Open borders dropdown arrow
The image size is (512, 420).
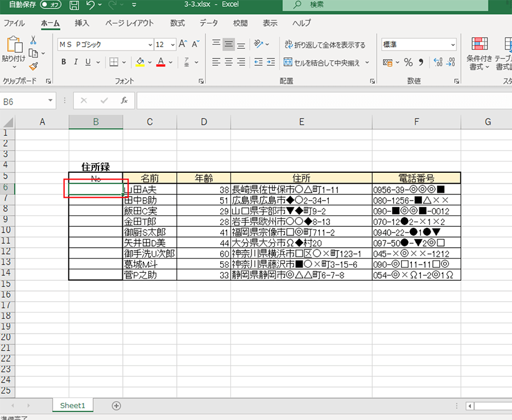[x=124, y=62]
